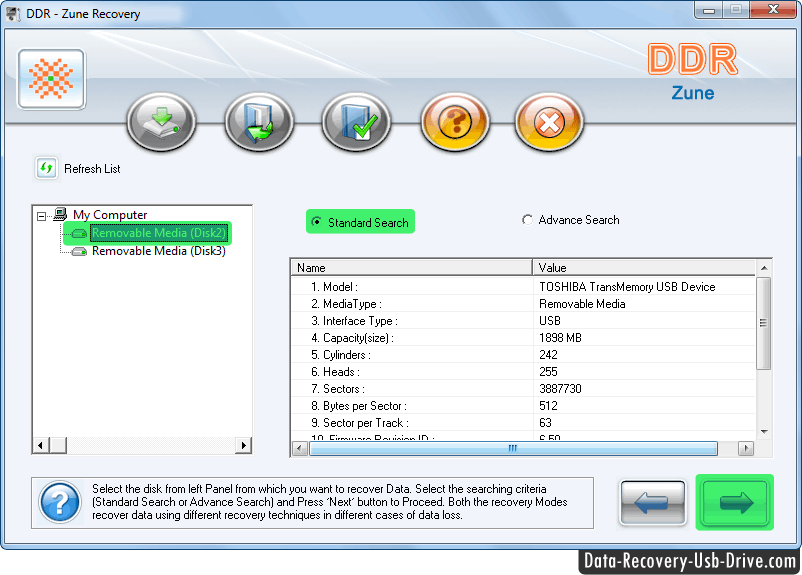Select My Computer in the tree
This screenshot has height=575, width=802.
pyautogui.click(x=110, y=215)
